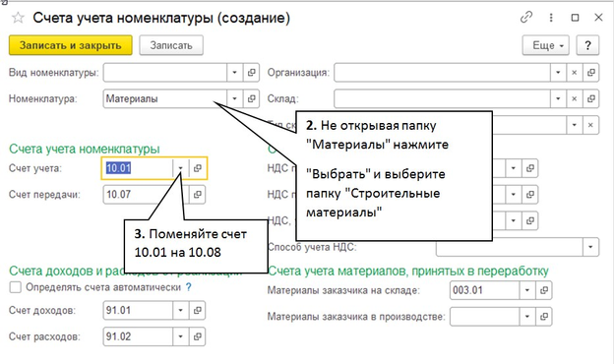The height and width of the screenshot is (364, 614).
Task: Click in Организация input field
Action: click(442, 73)
